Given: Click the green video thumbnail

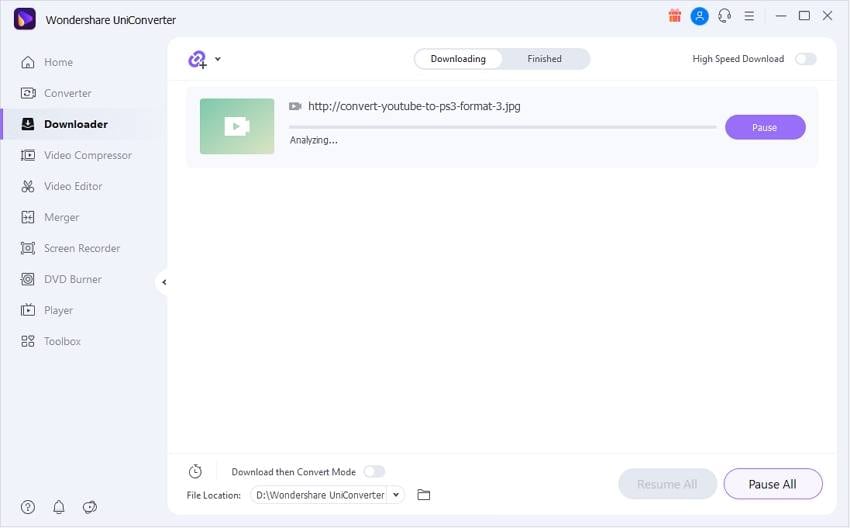Looking at the screenshot, I should [x=237, y=126].
